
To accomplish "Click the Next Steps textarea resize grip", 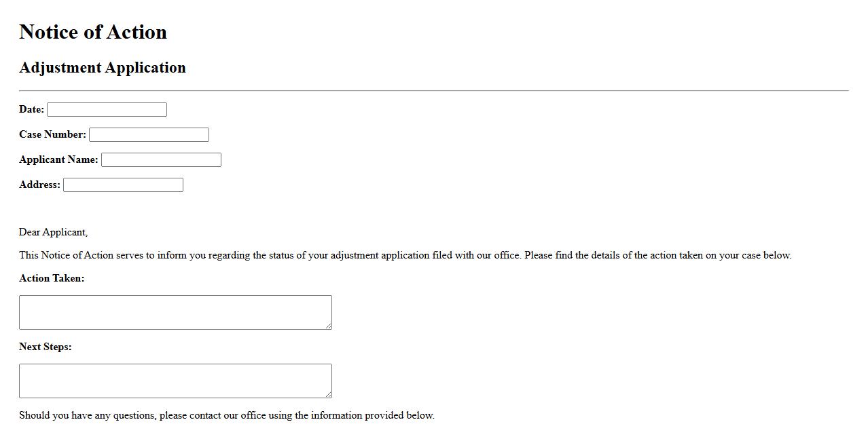I will point(329,395).
